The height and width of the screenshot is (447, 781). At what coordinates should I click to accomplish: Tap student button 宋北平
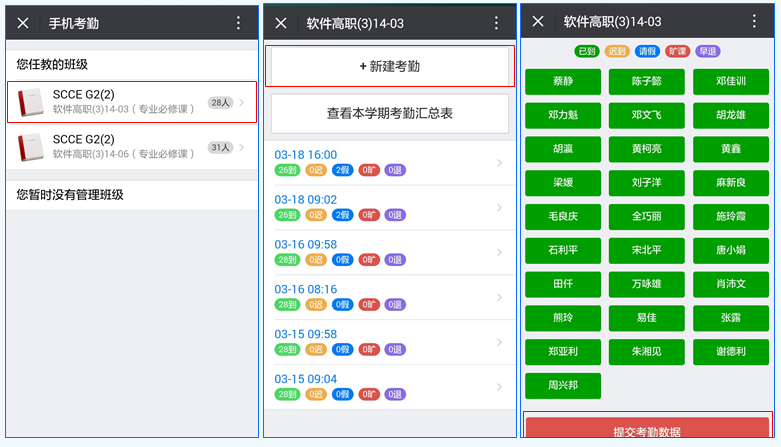click(647, 250)
